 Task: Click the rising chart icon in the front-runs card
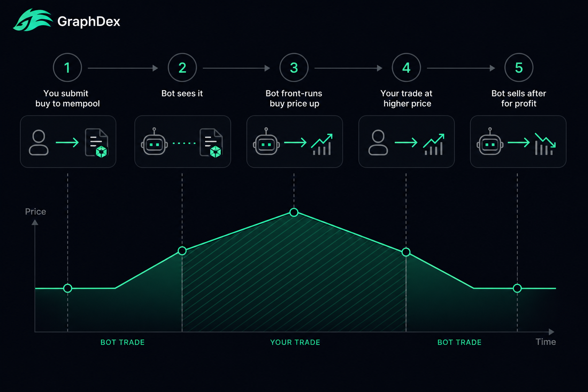[x=322, y=144]
